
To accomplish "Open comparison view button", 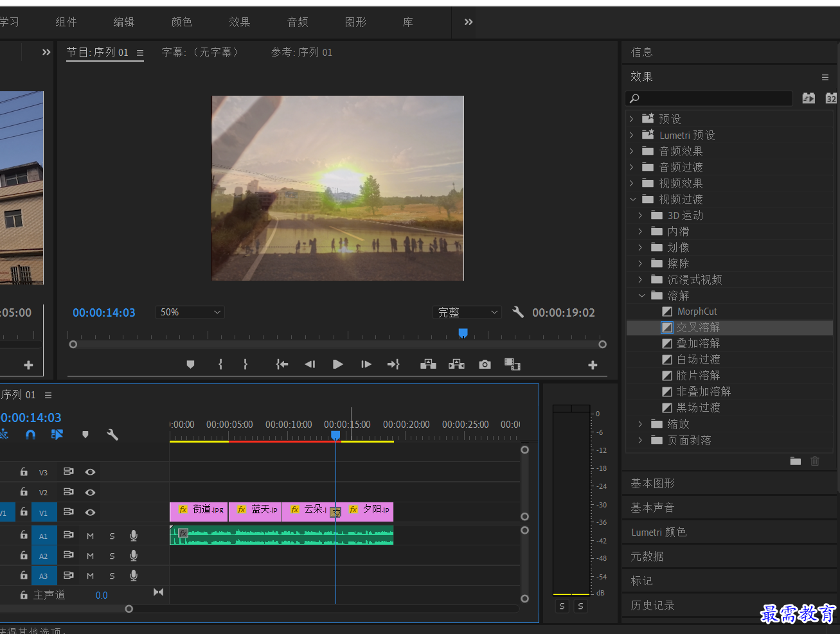I will (512, 364).
